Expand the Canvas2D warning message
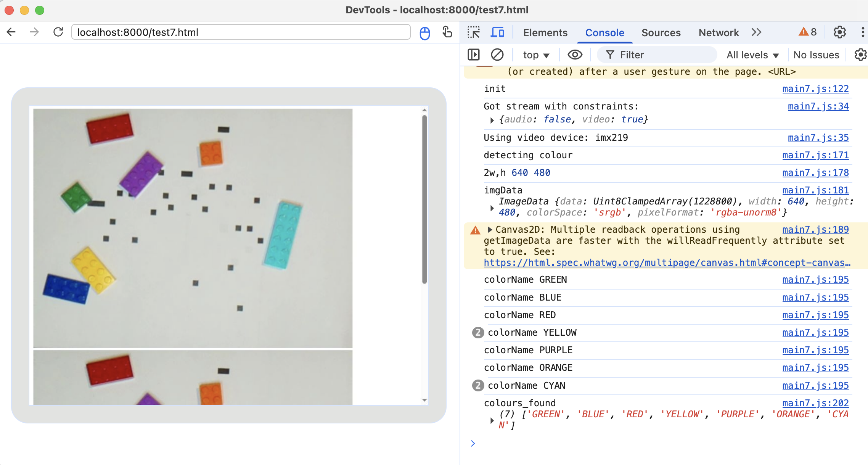 pos(490,230)
